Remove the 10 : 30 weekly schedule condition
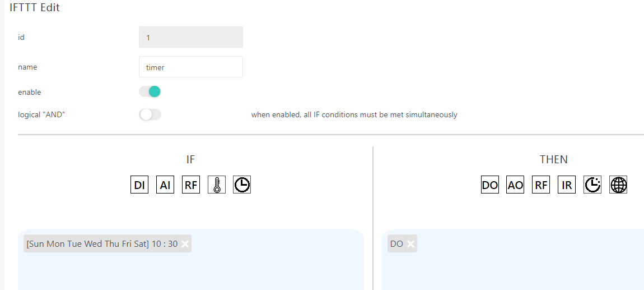The image size is (644, 290). click(x=185, y=244)
